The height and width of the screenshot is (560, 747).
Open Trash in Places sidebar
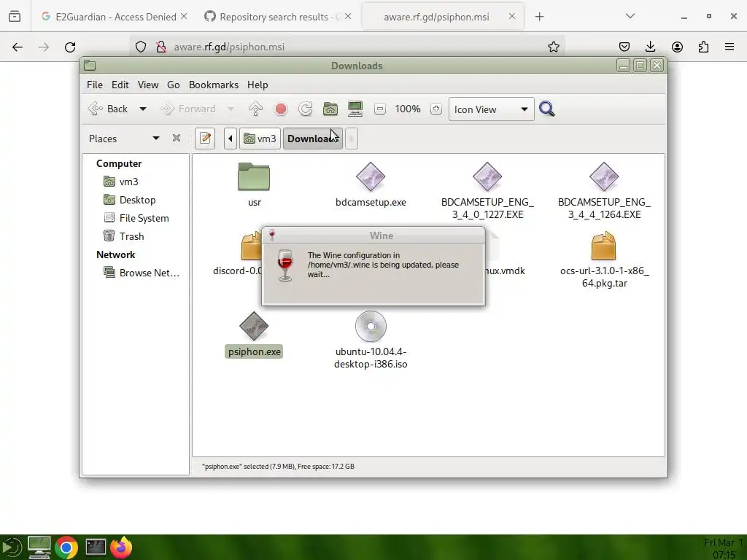point(124,236)
